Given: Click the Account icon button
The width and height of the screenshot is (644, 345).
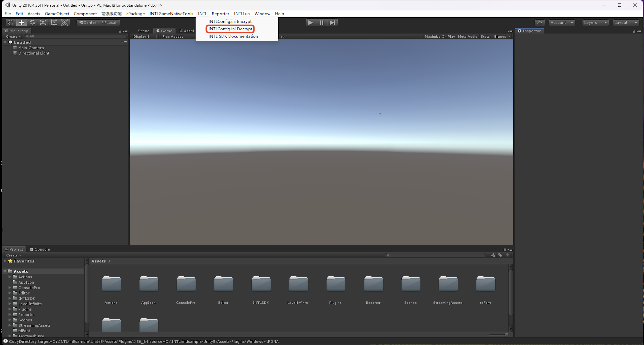Looking at the screenshot, I should click(x=561, y=22).
